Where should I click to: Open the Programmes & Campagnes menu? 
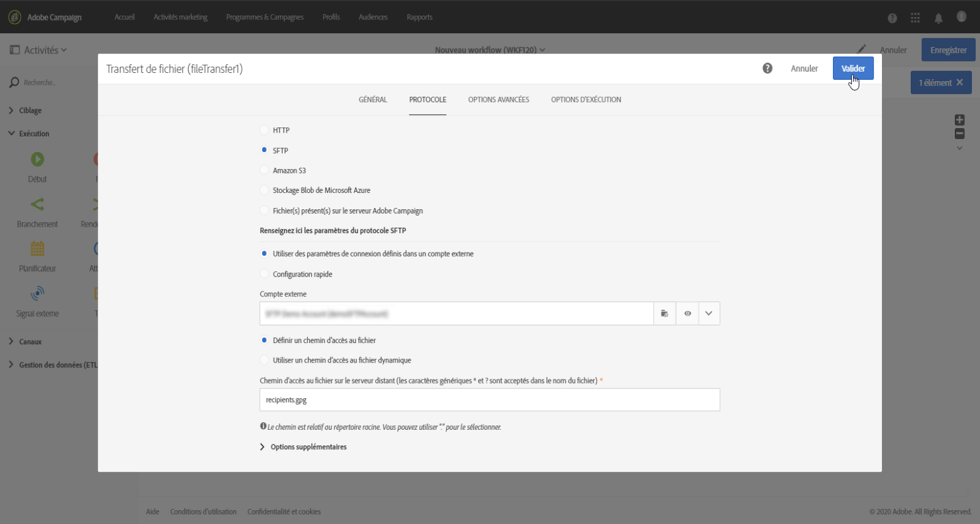pyautogui.click(x=265, y=17)
